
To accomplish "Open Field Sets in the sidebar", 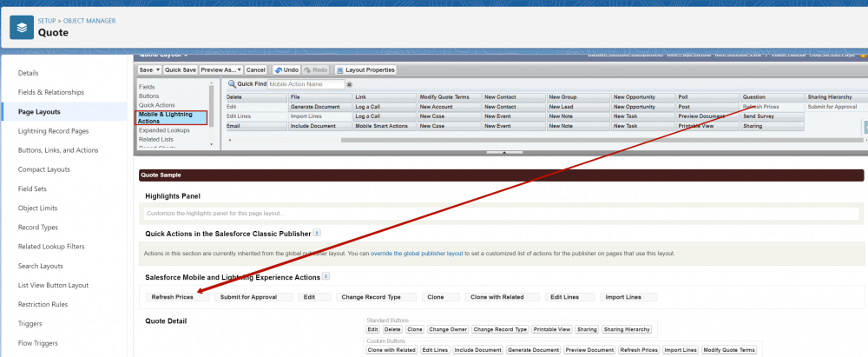I will pos(32,188).
